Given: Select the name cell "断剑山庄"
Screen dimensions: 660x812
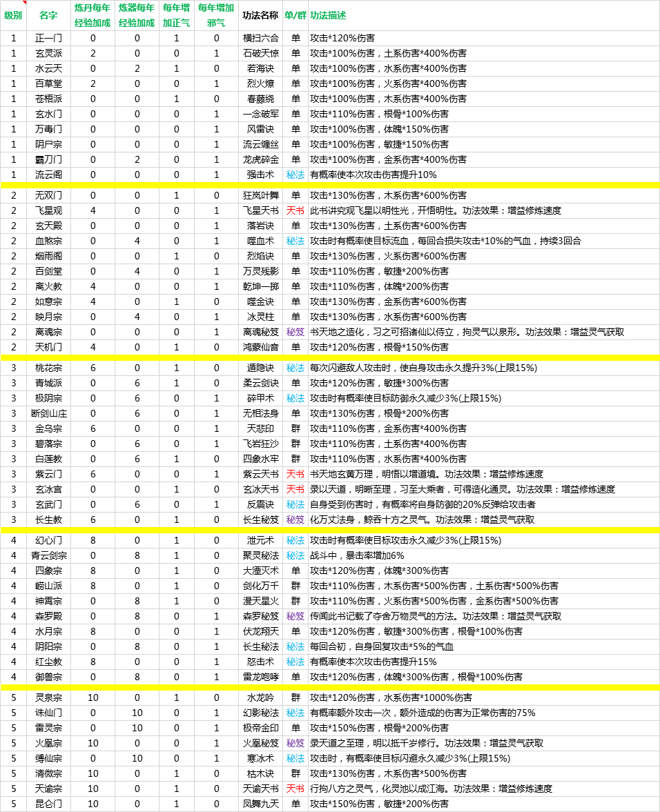Looking at the screenshot, I should coord(48,413).
